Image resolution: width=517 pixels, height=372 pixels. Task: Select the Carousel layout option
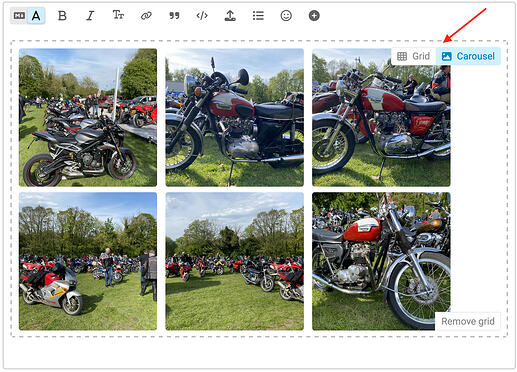point(468,56)
